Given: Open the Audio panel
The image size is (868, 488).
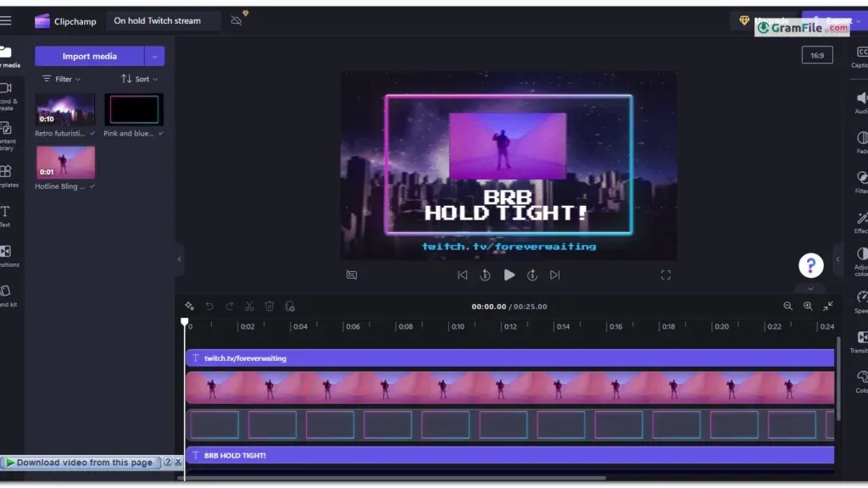Looking at the screenshot, I should (x=861, y=103).
